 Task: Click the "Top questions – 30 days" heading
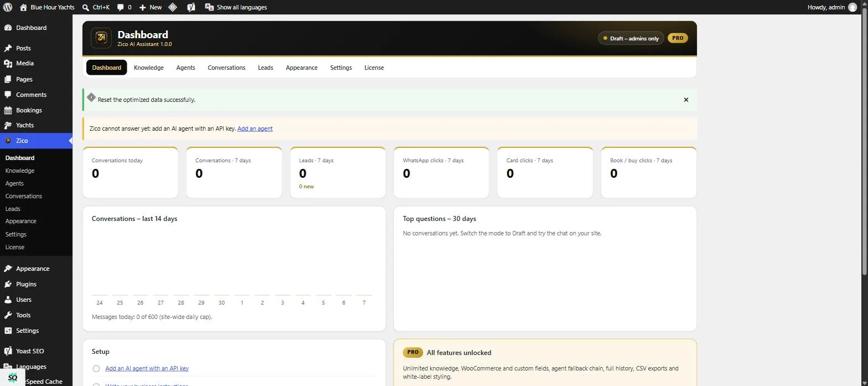(440, 219)
